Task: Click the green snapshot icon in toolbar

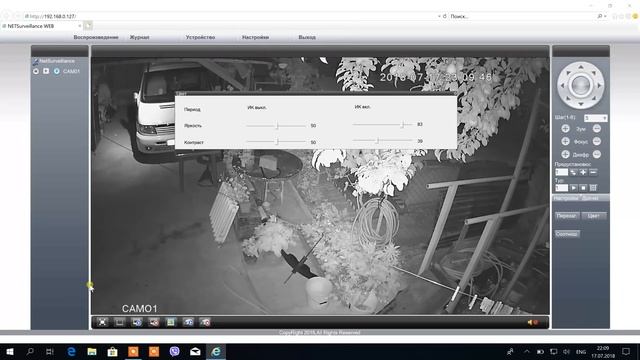Action: pos(171,322)
